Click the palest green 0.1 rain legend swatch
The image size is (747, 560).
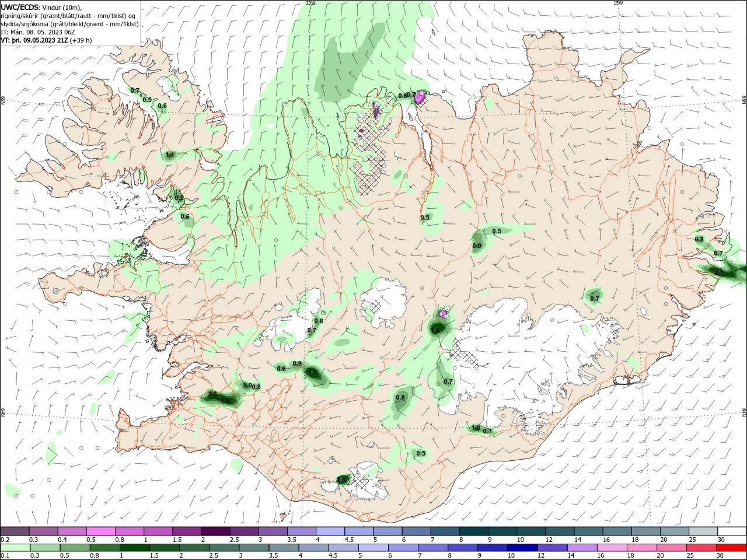pos(15,548)
